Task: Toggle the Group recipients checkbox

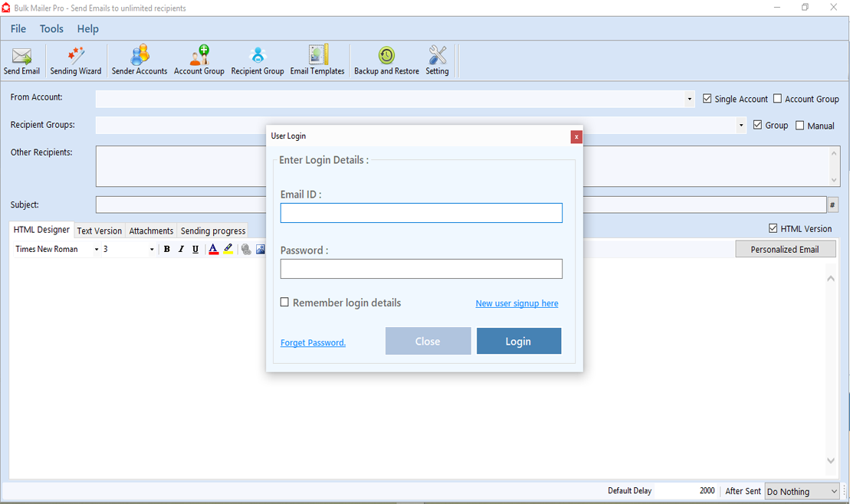Action: coord(757,125)
